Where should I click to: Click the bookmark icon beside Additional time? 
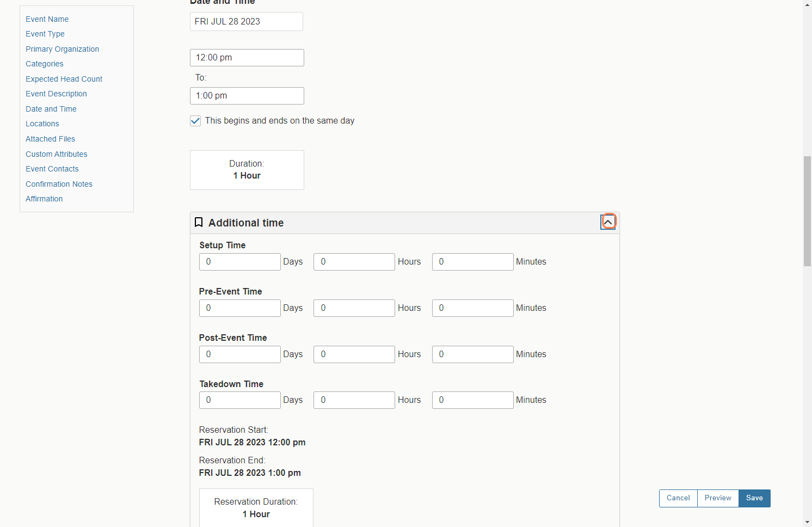[x=199, y=222]
